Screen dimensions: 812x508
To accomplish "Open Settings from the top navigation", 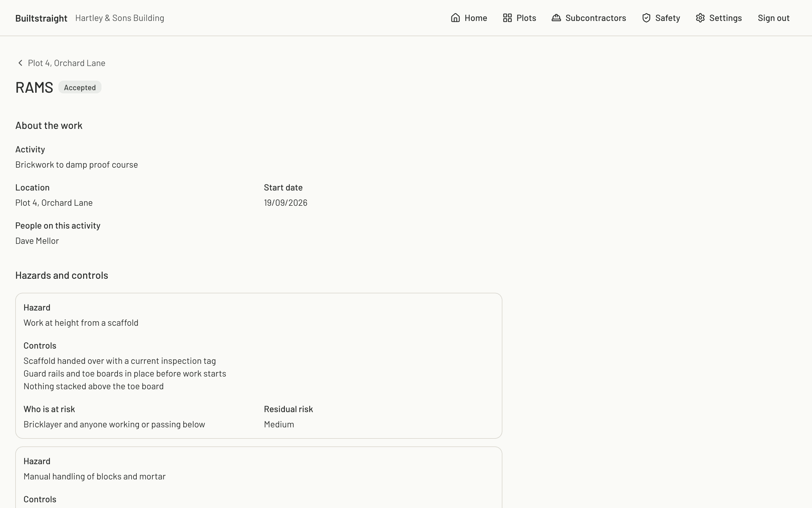I will point(719,18).
